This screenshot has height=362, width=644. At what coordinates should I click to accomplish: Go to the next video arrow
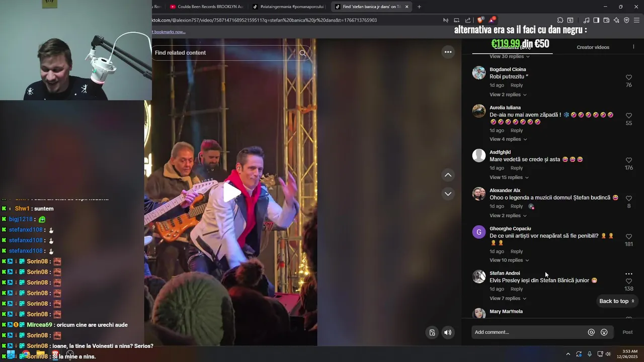(448, 194)
